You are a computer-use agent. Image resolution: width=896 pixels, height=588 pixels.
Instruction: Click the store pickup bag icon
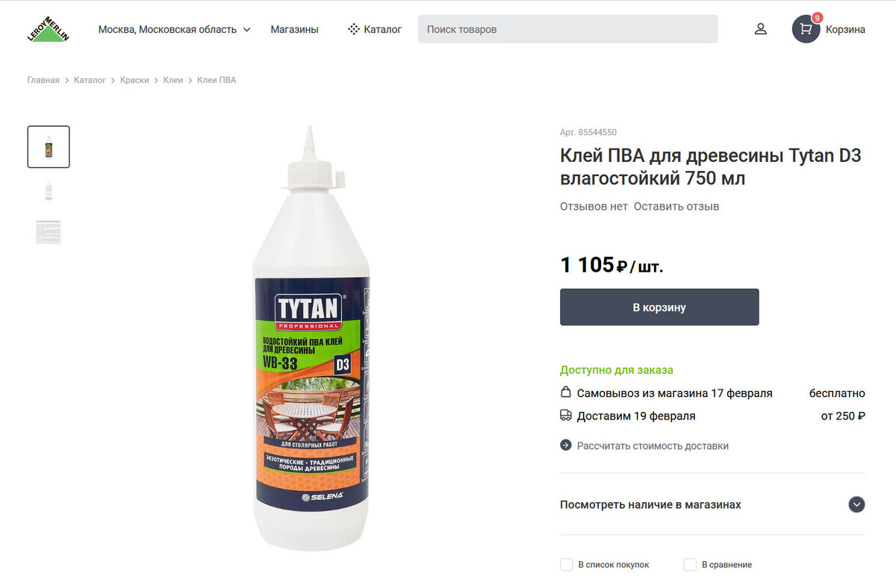coord(565,392)
